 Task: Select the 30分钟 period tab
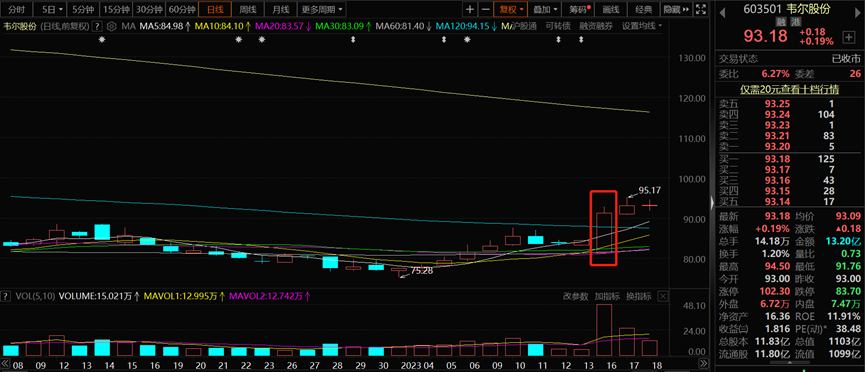pos(149,9)
